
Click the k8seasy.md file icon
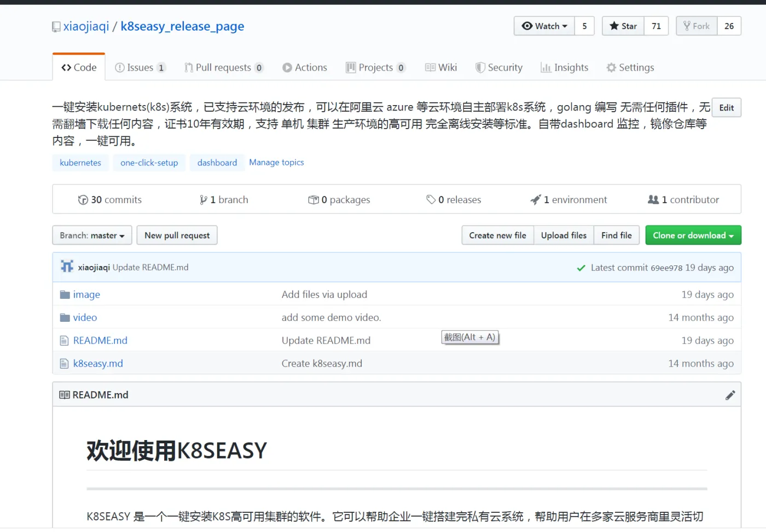click(x=64, y=363)
